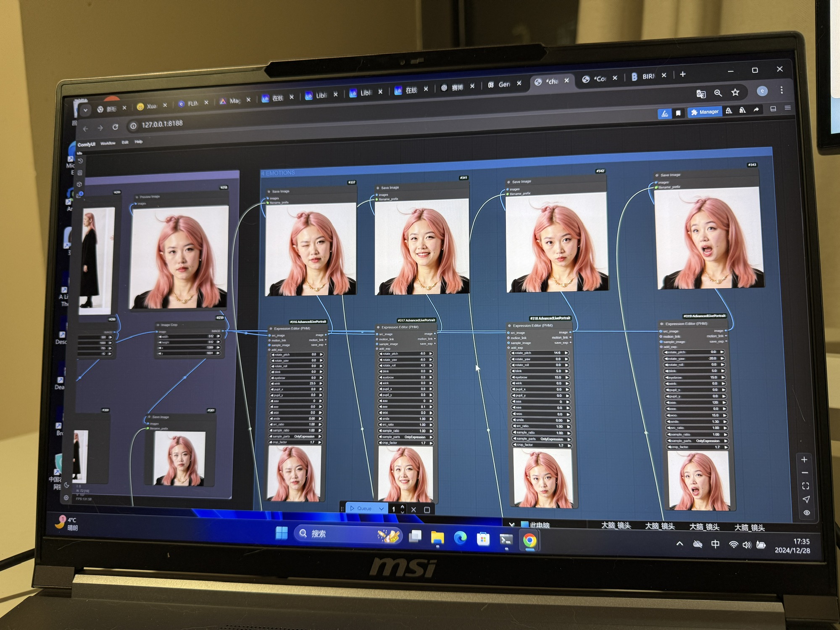Open the Workflow menu
Viewport: 840px width, 630px height.
108,143
